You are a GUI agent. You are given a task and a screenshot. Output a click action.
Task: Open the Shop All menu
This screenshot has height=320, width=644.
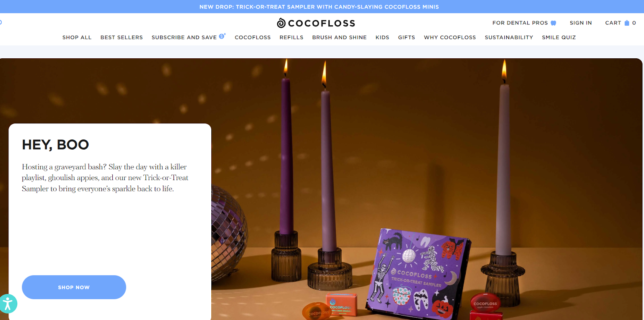point(77,37)
